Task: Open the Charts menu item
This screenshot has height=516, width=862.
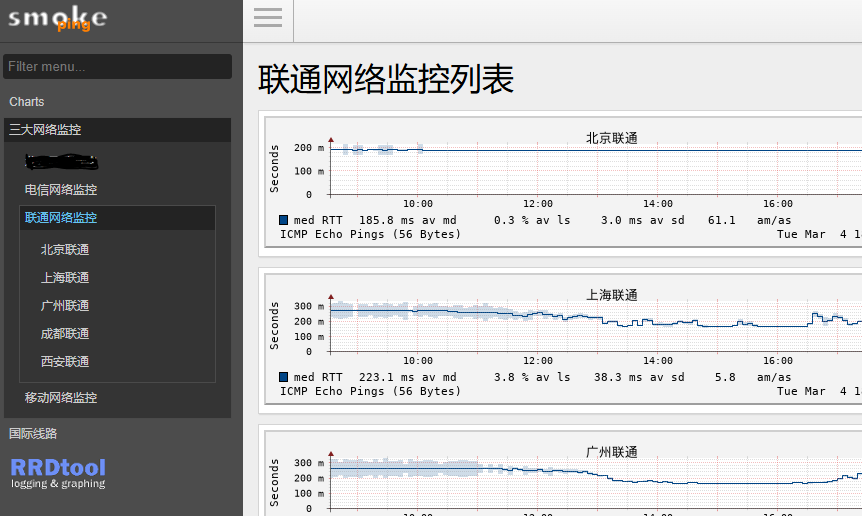Action: pyautogui.click(x=27, y=102)
